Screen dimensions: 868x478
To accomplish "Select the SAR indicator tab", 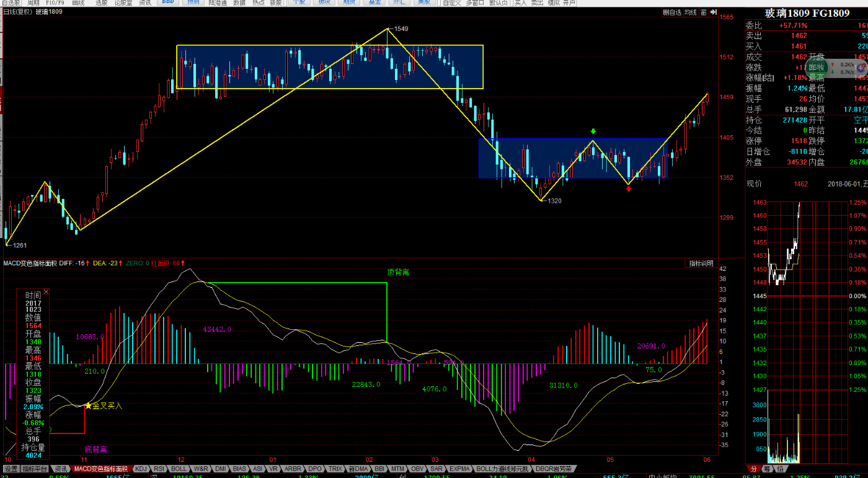I will 436,469.
